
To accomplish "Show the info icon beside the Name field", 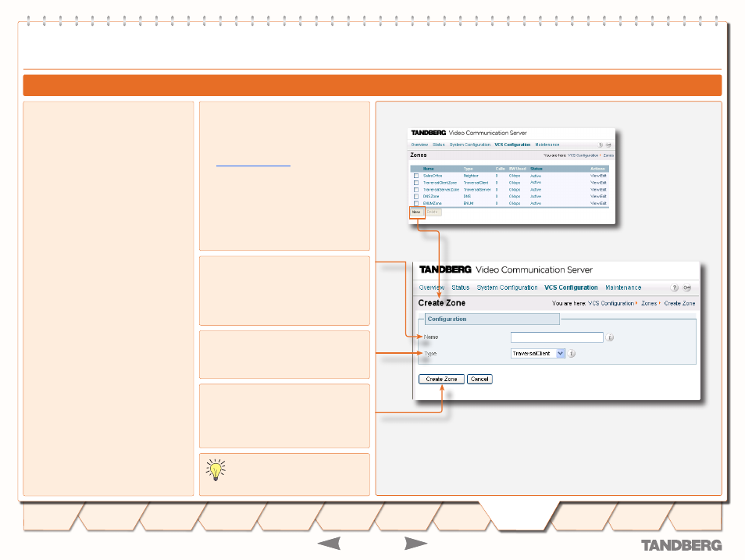I will pos(610,337).
